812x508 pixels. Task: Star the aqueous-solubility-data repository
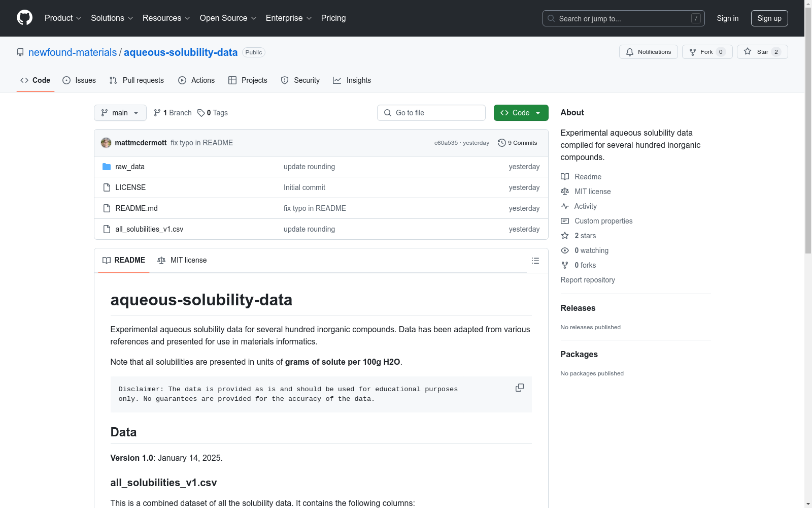point(762,52)
